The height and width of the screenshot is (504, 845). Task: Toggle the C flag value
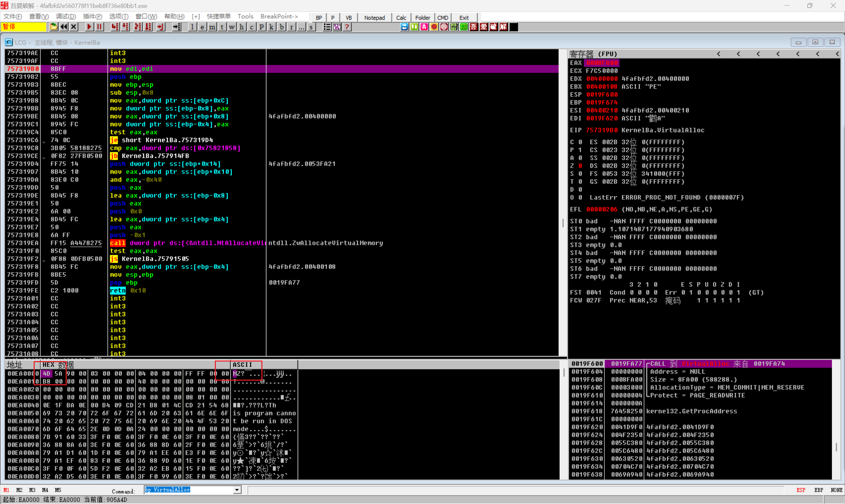(580, 142)
